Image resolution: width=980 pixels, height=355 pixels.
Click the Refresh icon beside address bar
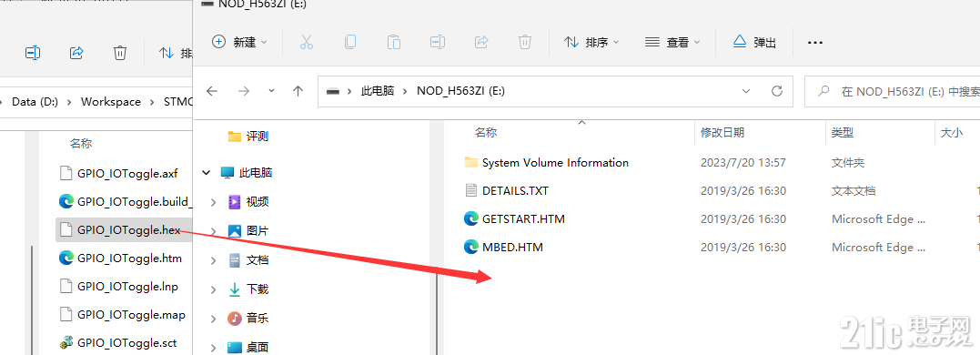(777, 91)
